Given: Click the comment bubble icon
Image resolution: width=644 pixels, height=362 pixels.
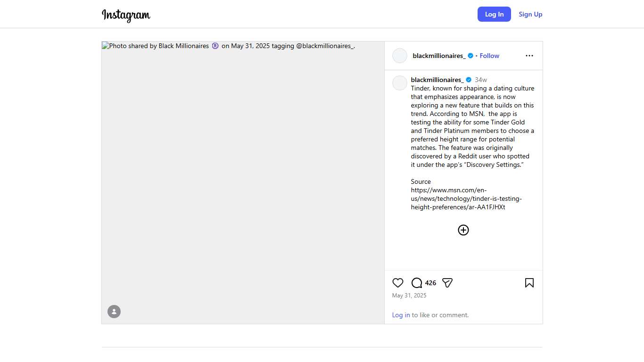Looking at the screenshot, I should coord(417,283).
